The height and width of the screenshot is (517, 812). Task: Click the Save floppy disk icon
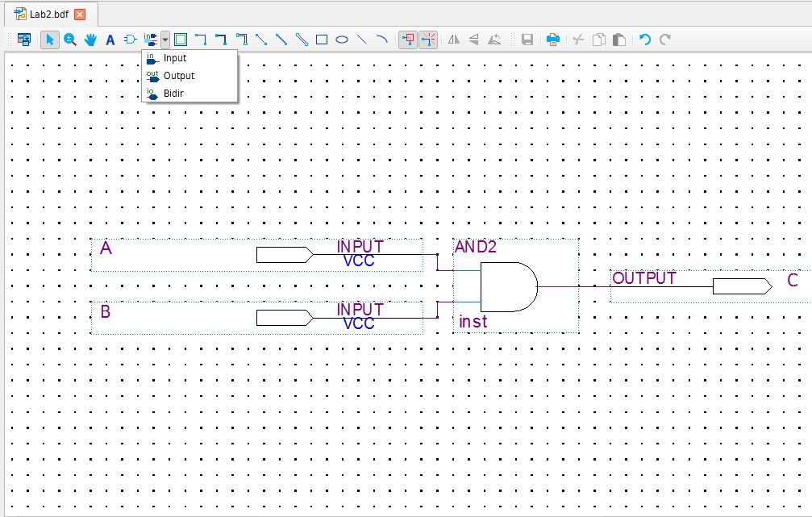[527, 40]
